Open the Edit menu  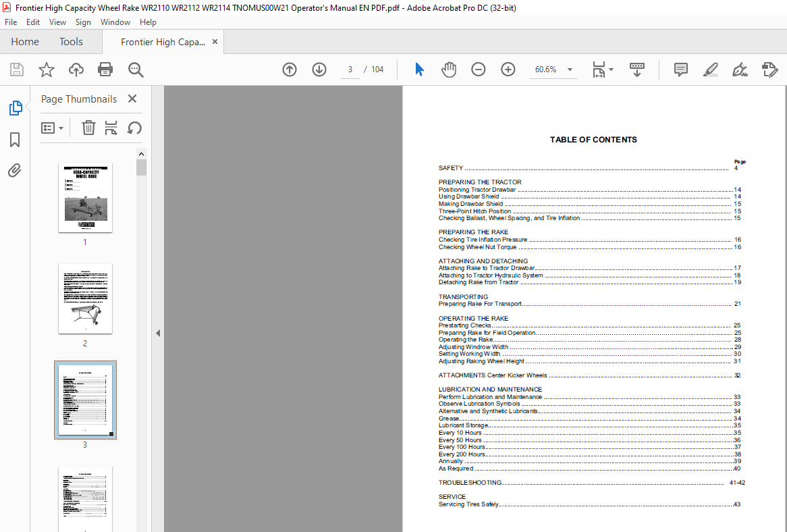pyautogui.click(x=33, y=22)
